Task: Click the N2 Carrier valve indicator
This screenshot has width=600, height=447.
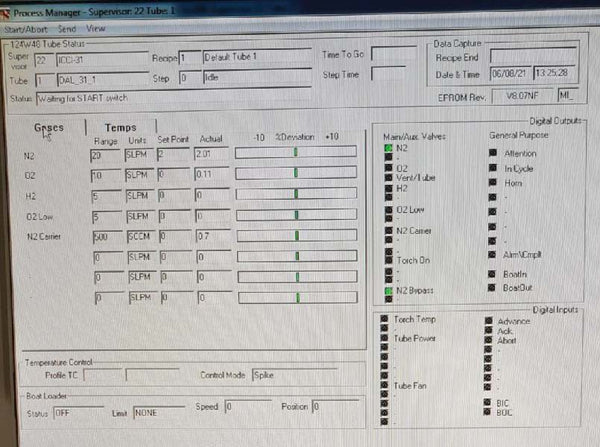Action: [x=389, y=230]
